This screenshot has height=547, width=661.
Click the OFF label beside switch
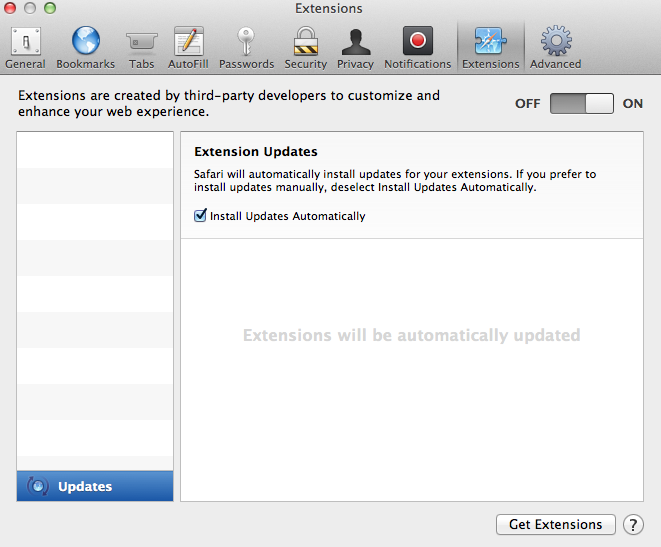[x=527, y=104]
